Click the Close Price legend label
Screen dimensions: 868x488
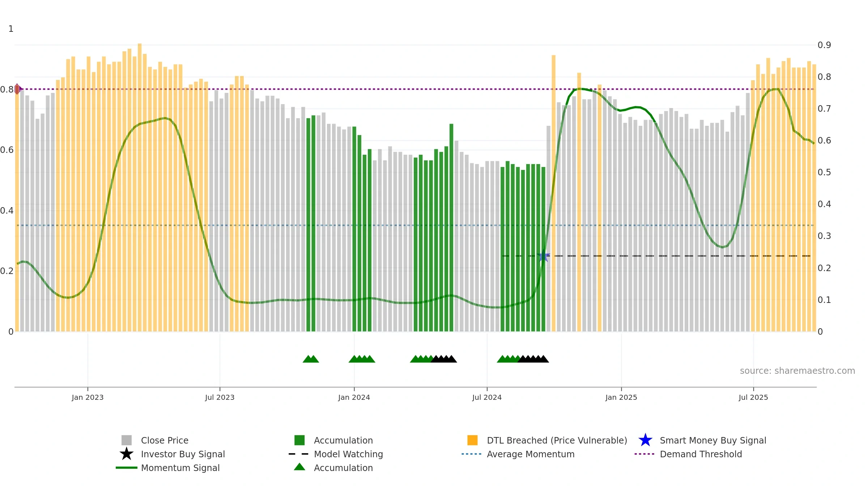click(x=165, y=440)
